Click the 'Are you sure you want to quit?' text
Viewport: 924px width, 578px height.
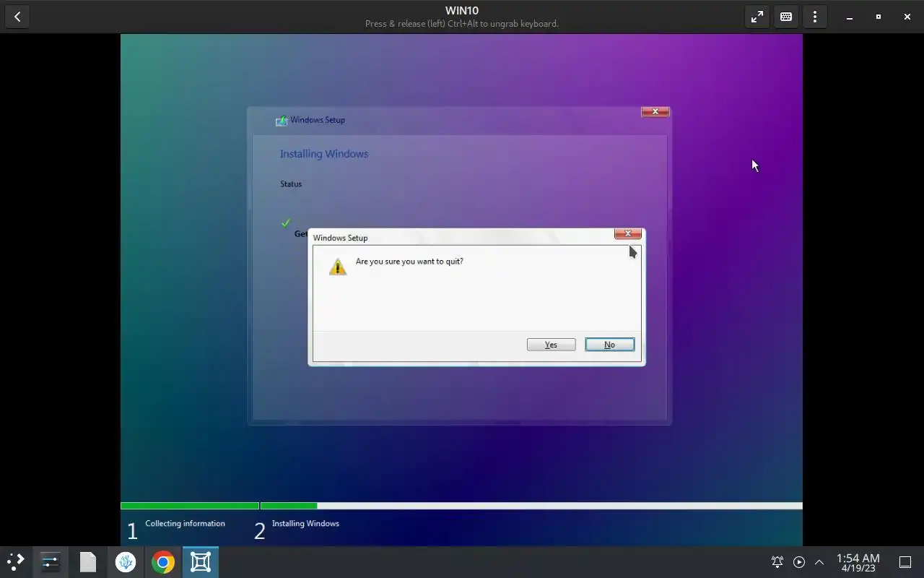pyautogui.click(x=409, y=262)
